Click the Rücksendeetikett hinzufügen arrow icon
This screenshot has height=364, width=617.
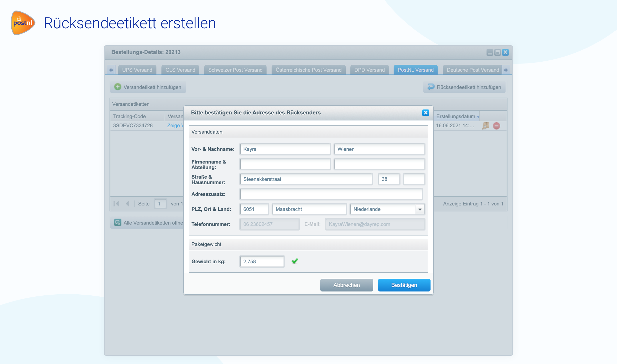tap(431, 87)
